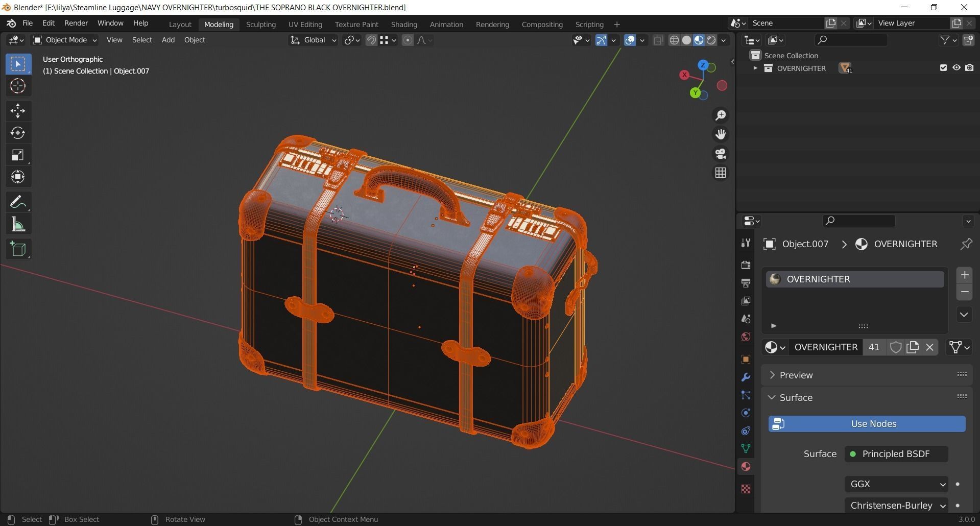Open the Scene properties tab
This screenshot has height=526, width=980.
(x=746, y=319)
